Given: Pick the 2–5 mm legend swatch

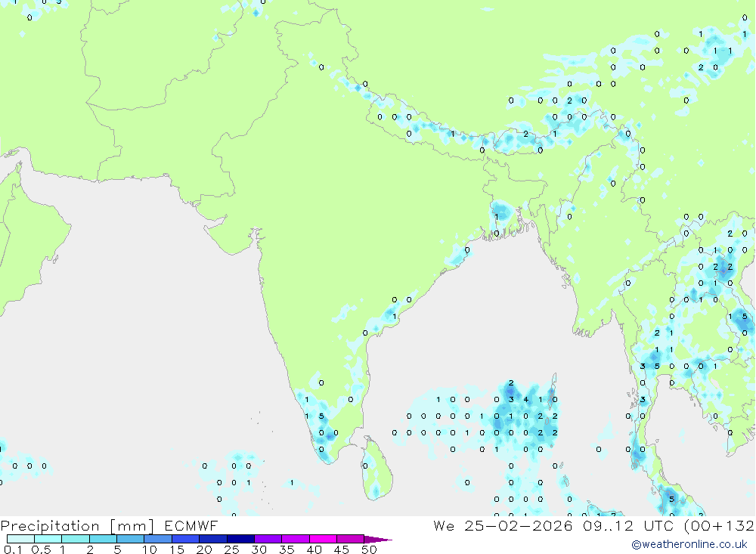Looking at the screenshot, I should (x=103, y=539).
